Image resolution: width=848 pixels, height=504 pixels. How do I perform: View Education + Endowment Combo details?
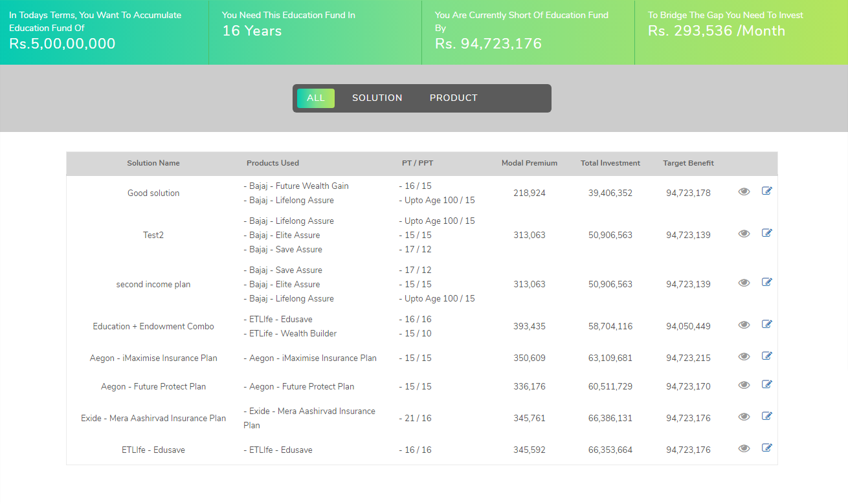(744, 325)
